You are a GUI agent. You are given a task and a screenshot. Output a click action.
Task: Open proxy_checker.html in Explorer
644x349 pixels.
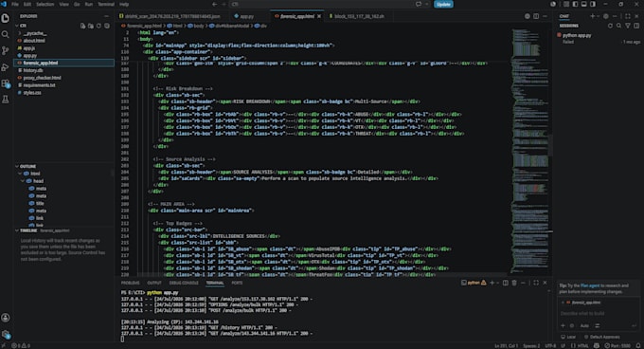pos(63,78)
